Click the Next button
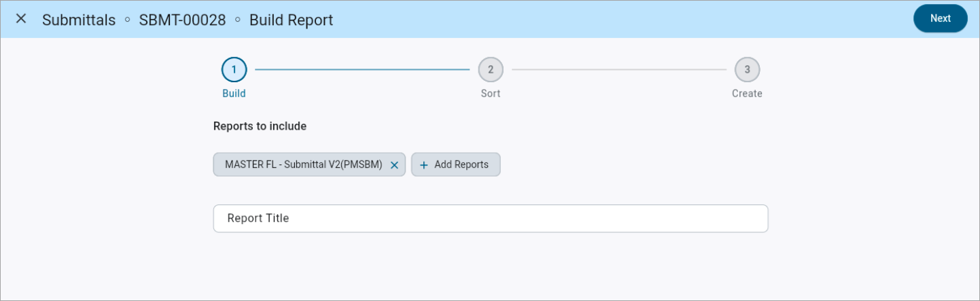Image resolution: width=980 pixels, height=301 pixels. 940,18
